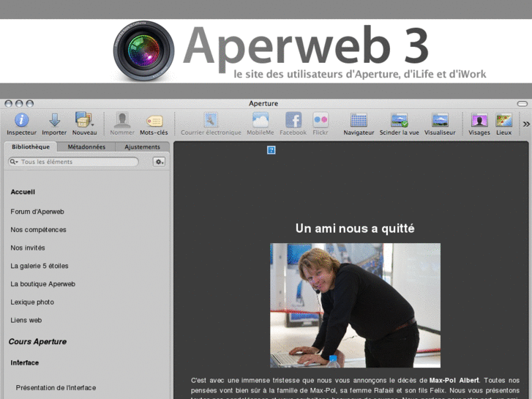Image resolution: width=532 pixels, height=399 pixels.
Task: Click the MobileMe cloud icon
Action: [x=261, y=120]
